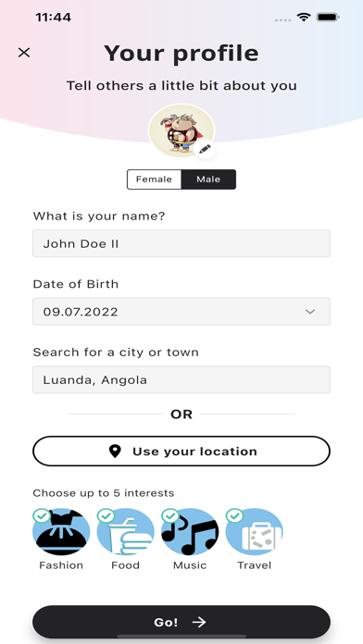Tap the pencil edit icon on avatar
Screen dimensions: 363x644
(x=206, y=148)
